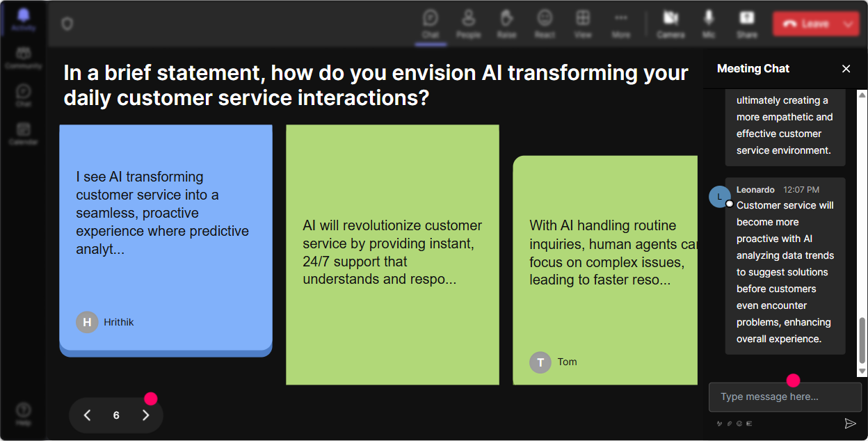The width and height of the screenshot is (868, 441).
Task: Open Calendar in the left sidebar
Action: [24, 134]
